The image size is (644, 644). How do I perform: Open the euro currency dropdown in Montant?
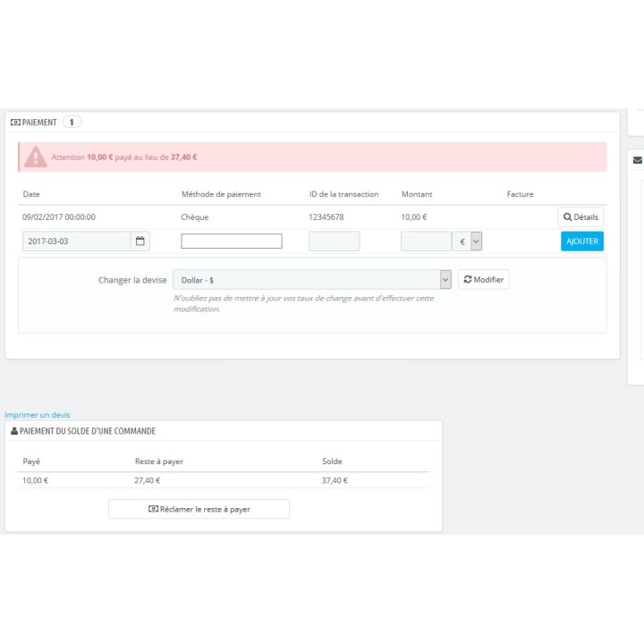point(467,241)
